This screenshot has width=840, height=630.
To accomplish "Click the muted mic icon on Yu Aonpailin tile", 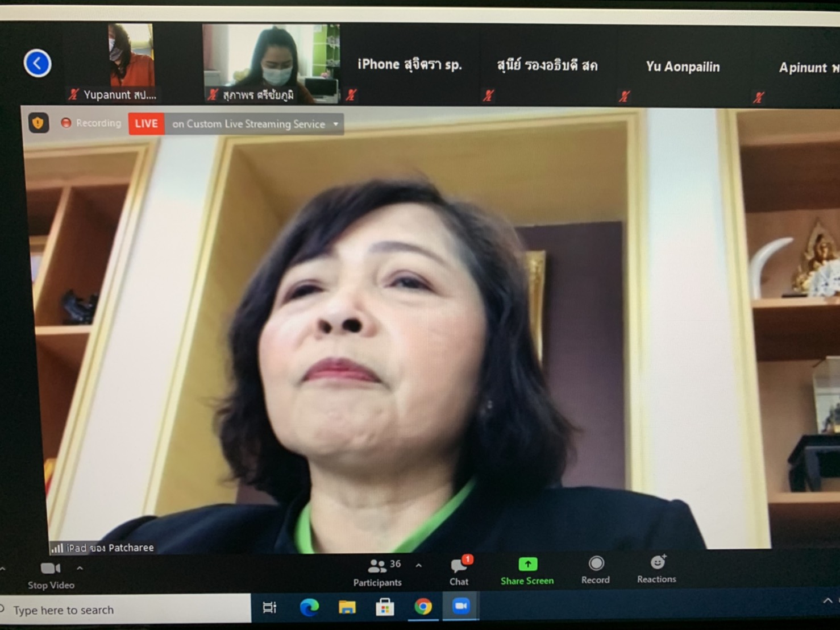I will coord(624,96).
